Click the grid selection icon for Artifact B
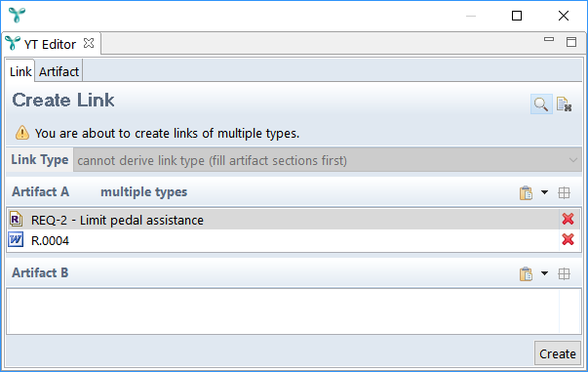The image size is (588, 372). point(564,273)
